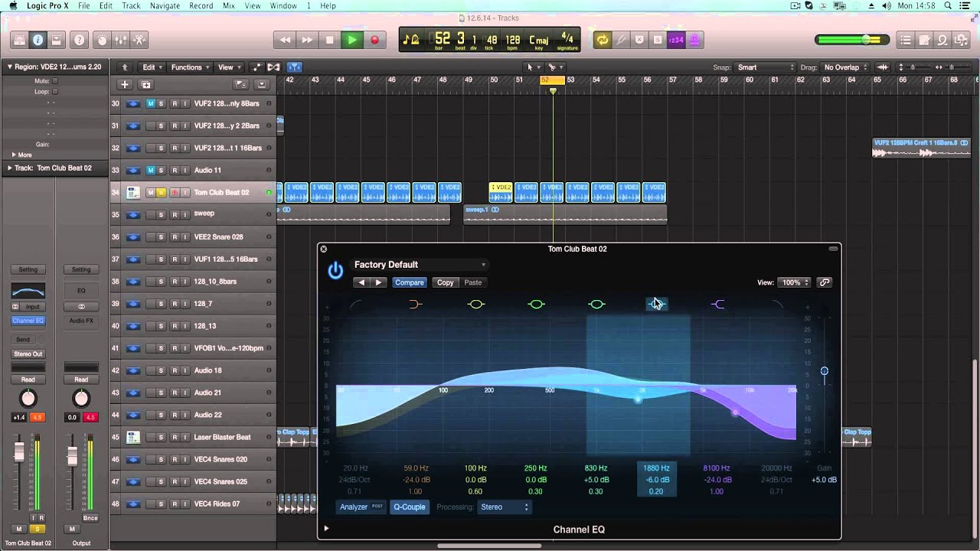Toggle Flex view button

tap(273, 67)
